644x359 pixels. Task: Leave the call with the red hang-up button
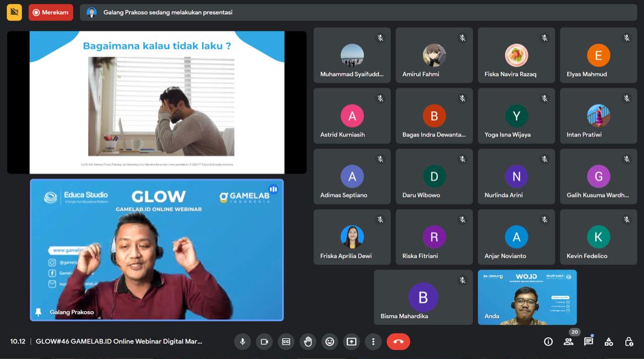399,342
